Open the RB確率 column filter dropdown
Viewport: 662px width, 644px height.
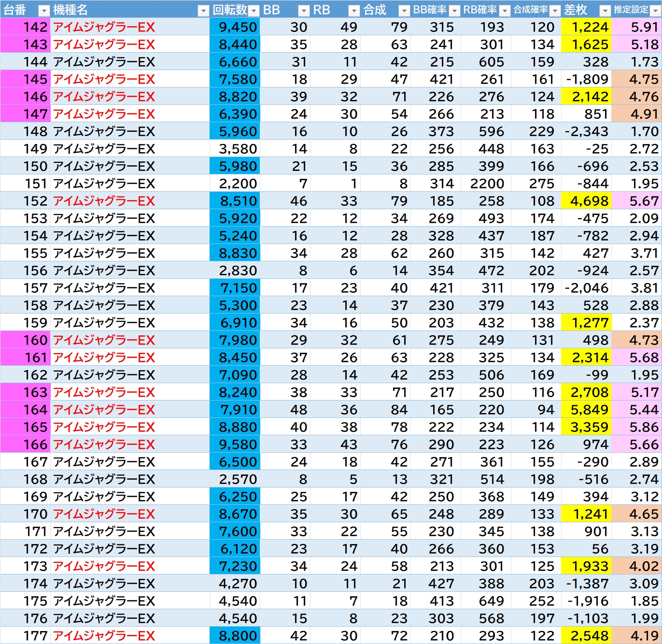(505, 10)
